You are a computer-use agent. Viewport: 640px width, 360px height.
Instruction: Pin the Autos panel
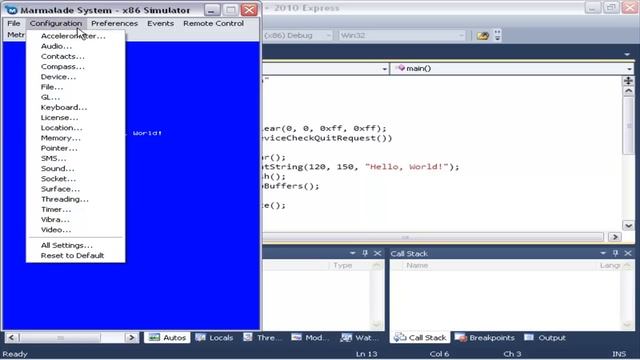tap(365, 253)
